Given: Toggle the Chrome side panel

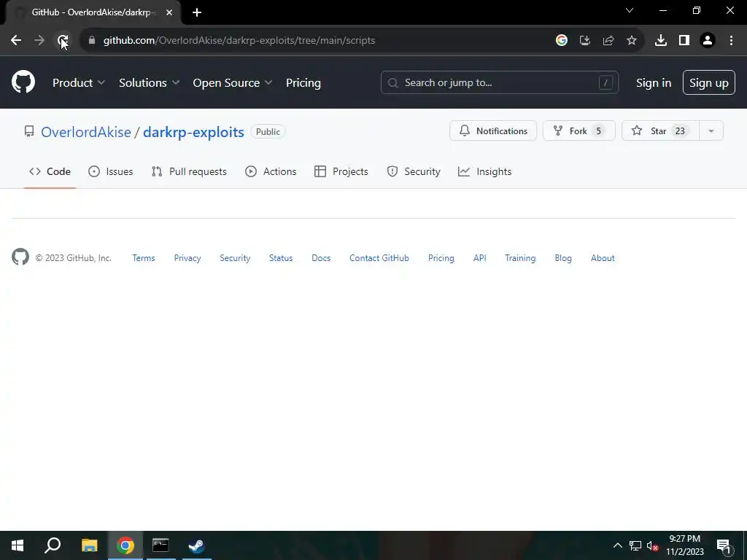Looking at the screenshot, I should (x=684, y=41).
